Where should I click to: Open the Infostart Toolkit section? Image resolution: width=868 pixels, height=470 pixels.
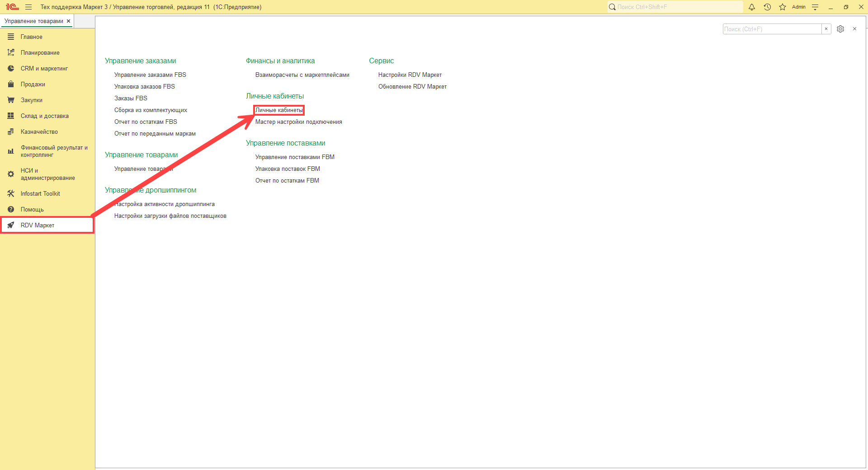(47, 193)
